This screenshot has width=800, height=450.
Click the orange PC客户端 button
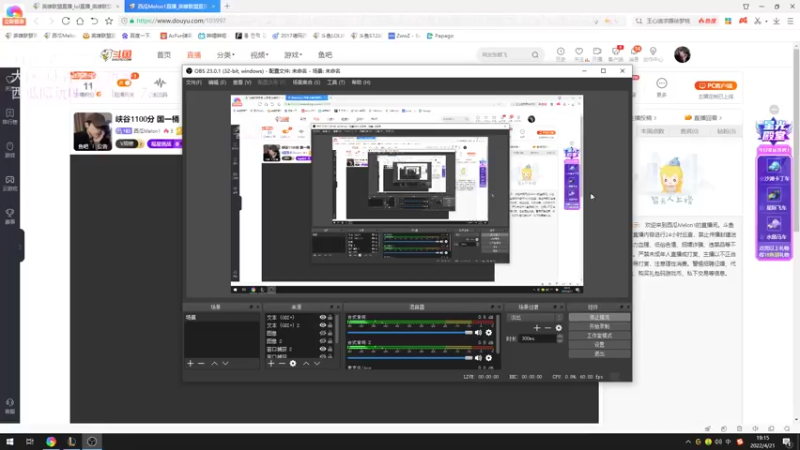click(x=715, y=86)
